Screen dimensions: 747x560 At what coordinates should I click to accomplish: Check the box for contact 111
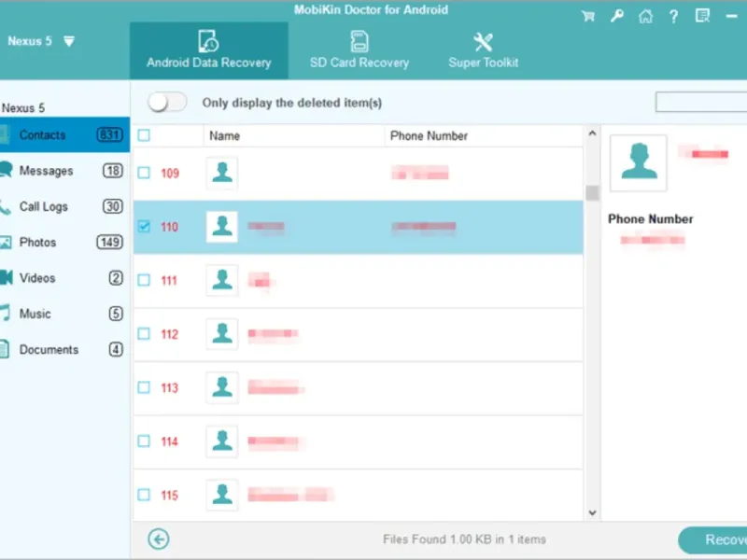pyautogui.click(x=144, y=280)
